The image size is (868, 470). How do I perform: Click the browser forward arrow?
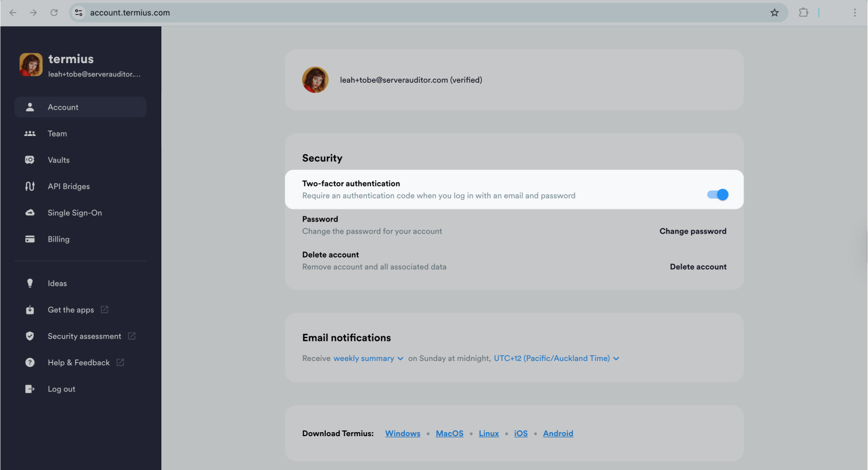point(33,13)
